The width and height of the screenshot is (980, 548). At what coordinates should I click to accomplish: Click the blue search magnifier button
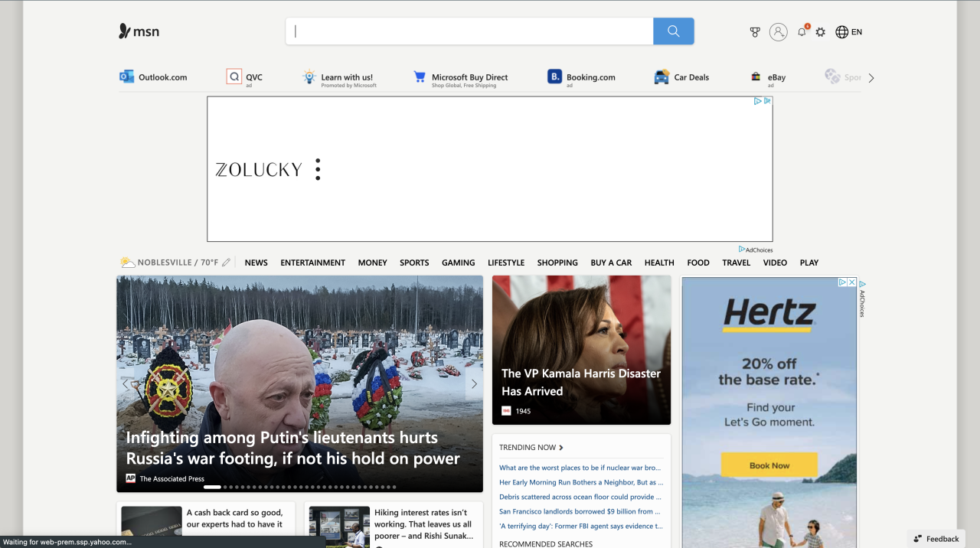(x=673, y=31)
